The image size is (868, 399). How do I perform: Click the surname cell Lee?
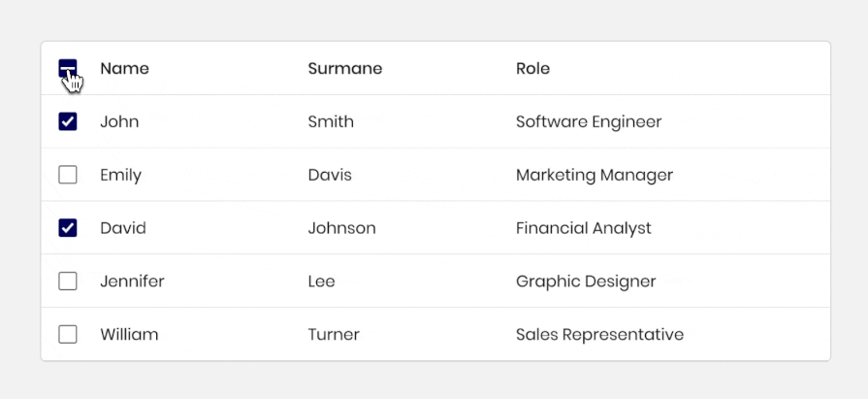tap(321, 281)
